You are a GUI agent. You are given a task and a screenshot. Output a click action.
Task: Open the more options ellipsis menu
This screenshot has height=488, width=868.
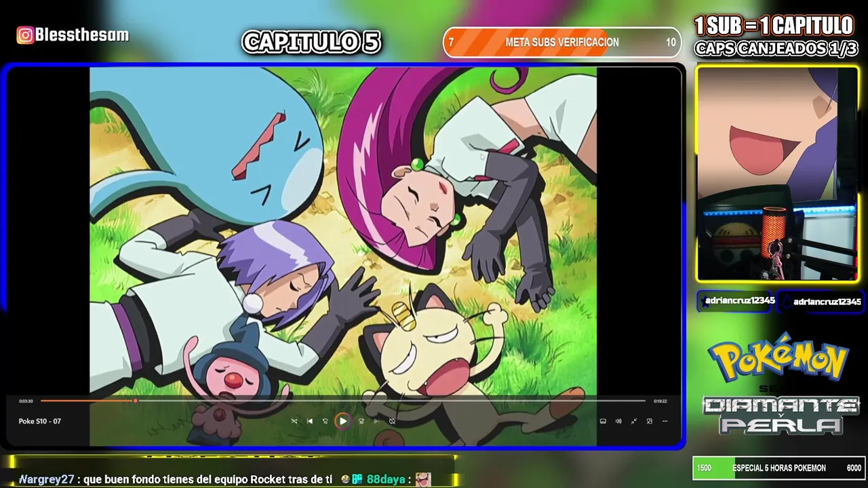tap(665, 421)
